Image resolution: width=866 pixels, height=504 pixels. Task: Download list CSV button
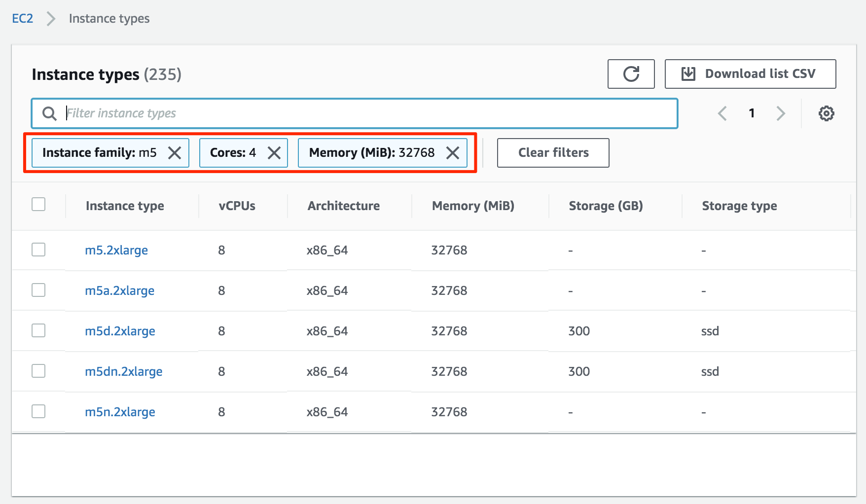(750, 74)
